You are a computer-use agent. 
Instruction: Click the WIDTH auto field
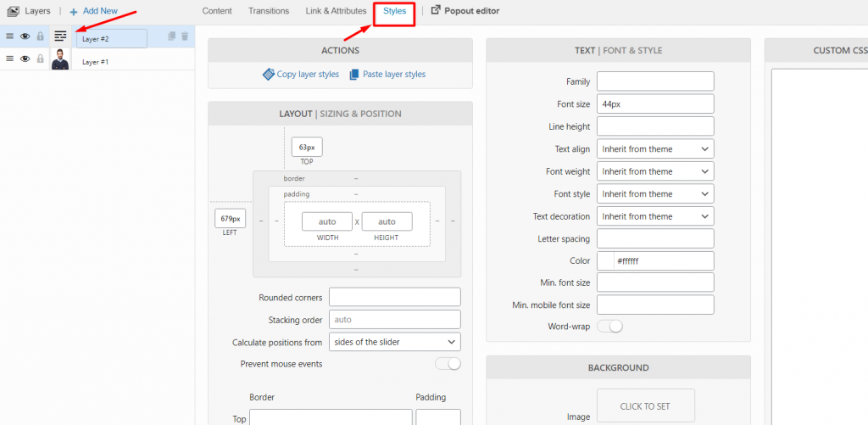pyautogui.click(x=327, y=221)
